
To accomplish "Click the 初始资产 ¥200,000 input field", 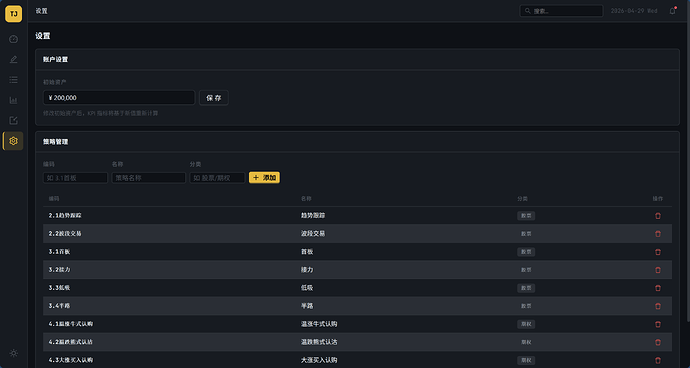I will point(119,98).
